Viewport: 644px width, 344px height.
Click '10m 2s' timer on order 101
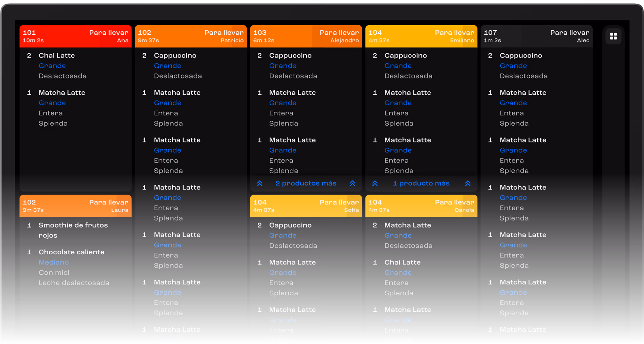(x=33, y=40)
